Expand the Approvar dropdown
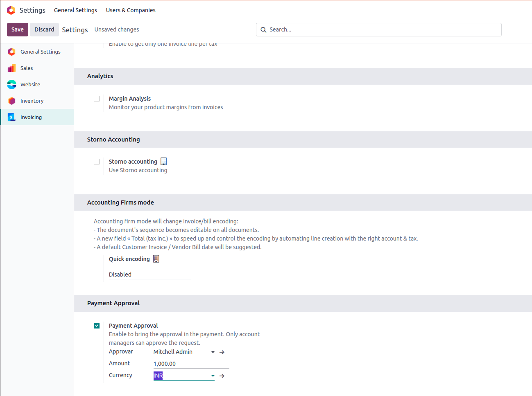Viewport: 532px width, 396px height. point(213,352)
